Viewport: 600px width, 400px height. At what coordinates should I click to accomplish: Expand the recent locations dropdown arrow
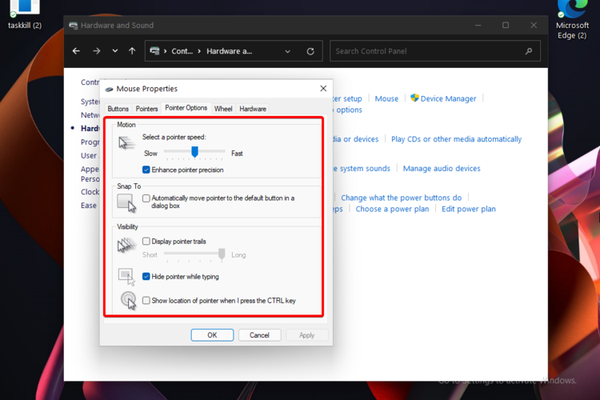point(115,50)
